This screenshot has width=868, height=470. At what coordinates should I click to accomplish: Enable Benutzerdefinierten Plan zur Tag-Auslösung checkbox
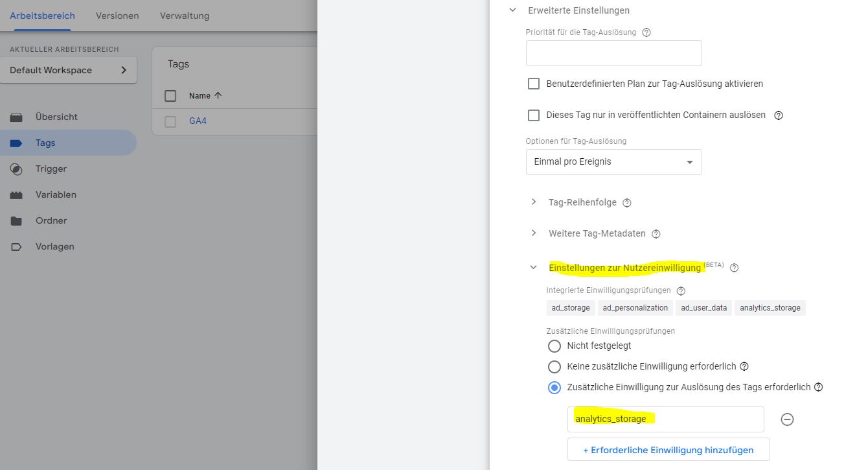(x=534, y=84)
